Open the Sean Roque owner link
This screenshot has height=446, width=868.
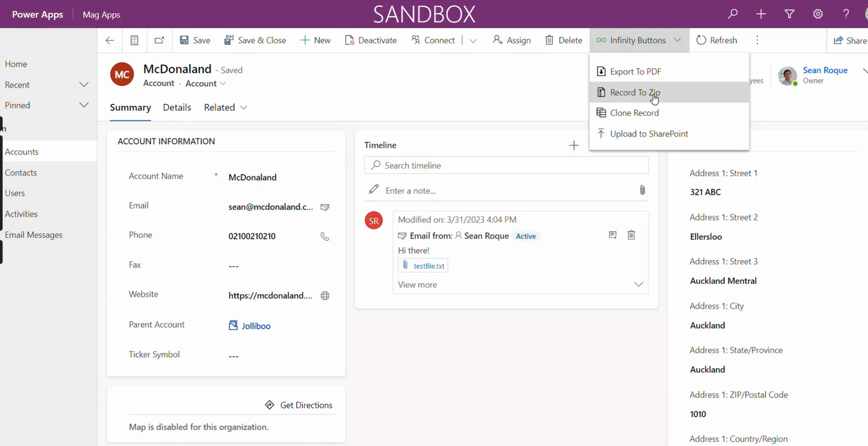[x=825, y=70]
